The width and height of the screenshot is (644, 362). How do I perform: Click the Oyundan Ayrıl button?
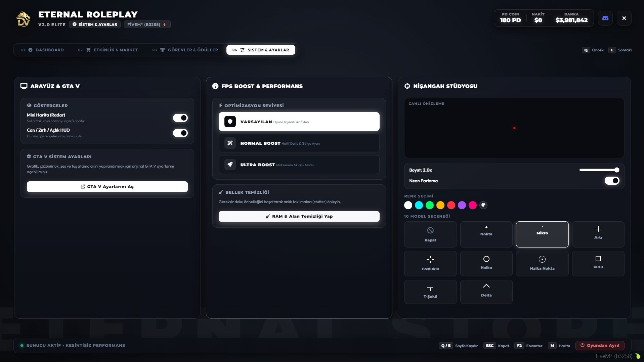pyautogui.click(x=600, y=346)
